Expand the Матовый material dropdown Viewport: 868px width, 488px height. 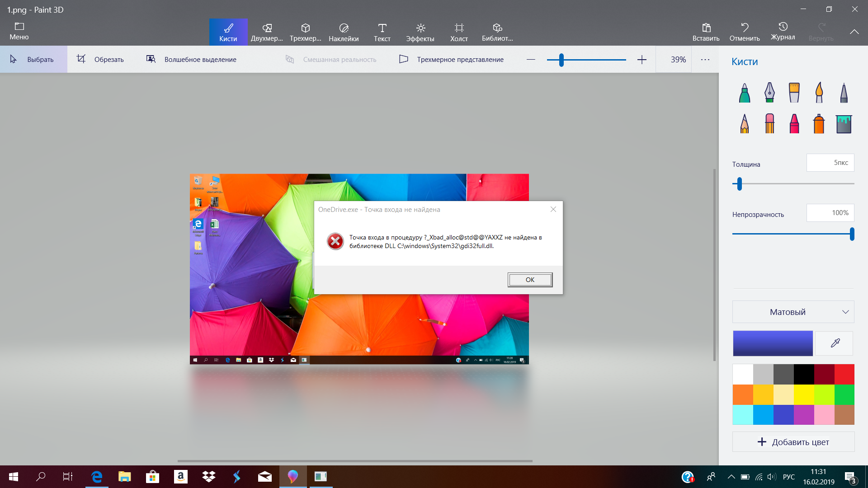coord(793,312)
